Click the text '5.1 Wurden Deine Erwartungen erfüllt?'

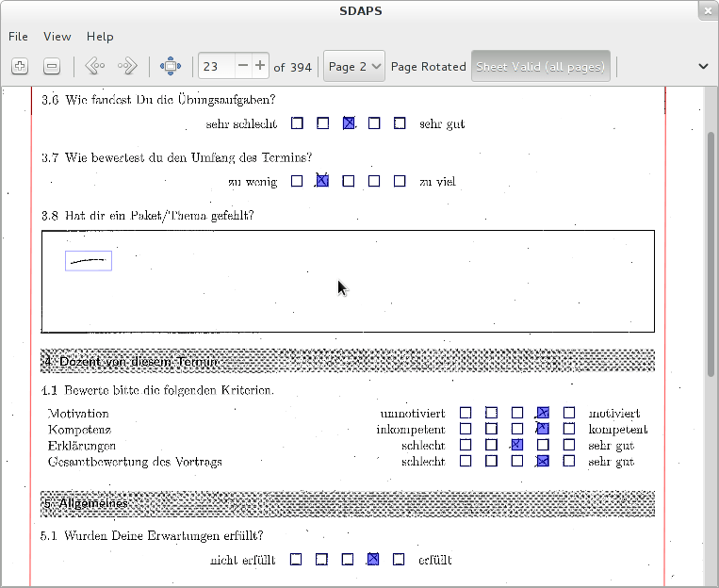152,536
